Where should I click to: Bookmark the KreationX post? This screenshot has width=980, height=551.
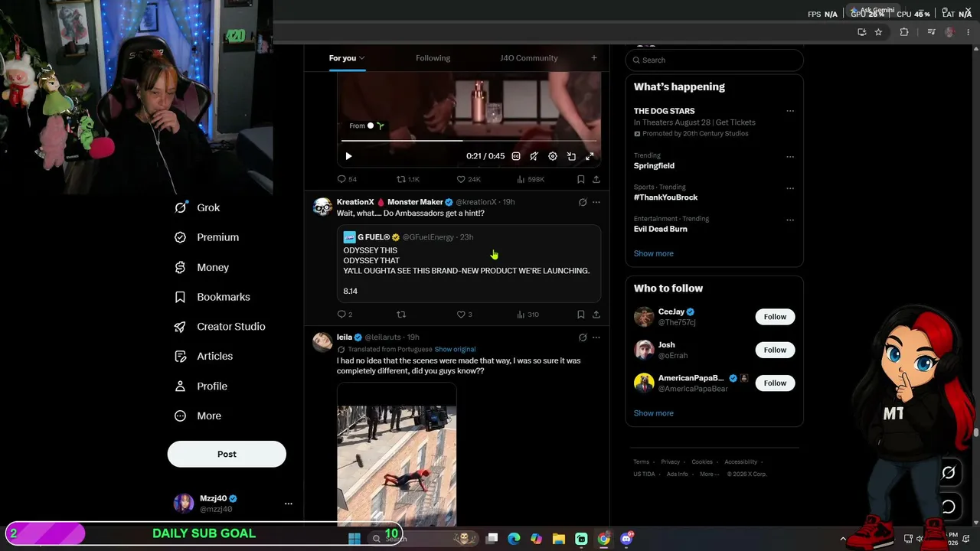point(581,315)
